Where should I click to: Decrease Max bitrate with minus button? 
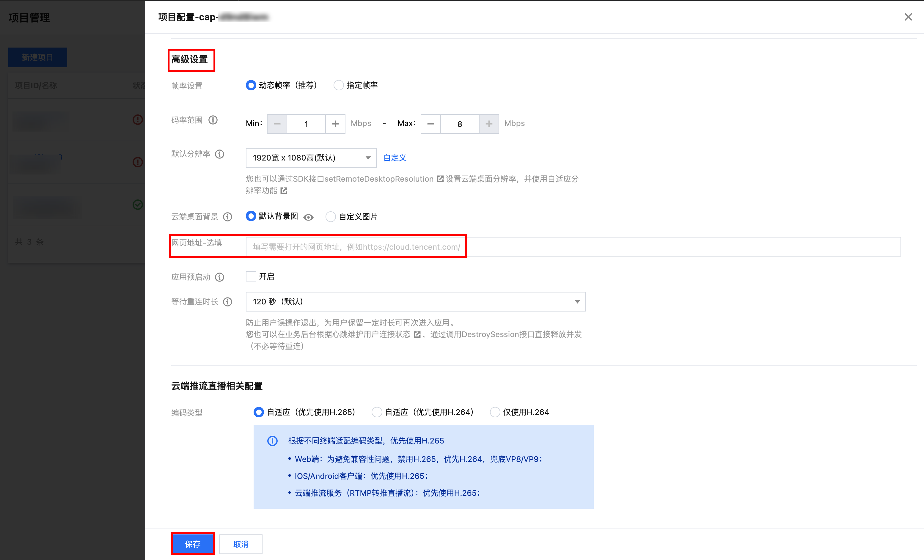click(430, 124)
